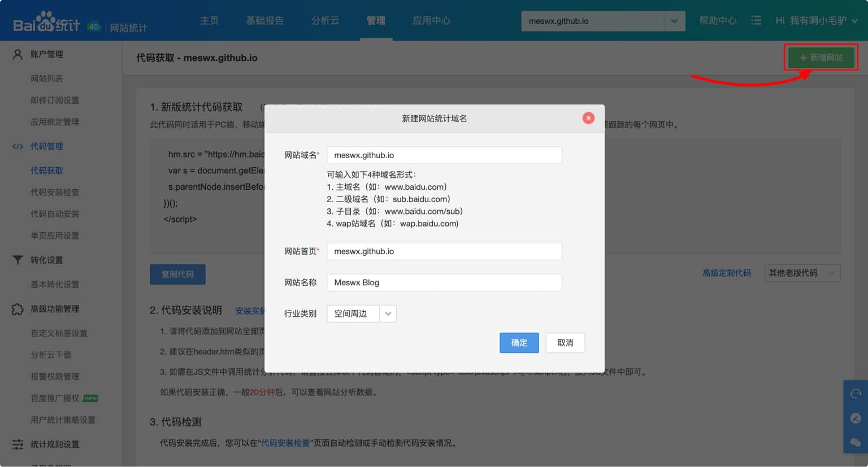Open 邮件订阅设置 in the sidebar

click(55, 100)
